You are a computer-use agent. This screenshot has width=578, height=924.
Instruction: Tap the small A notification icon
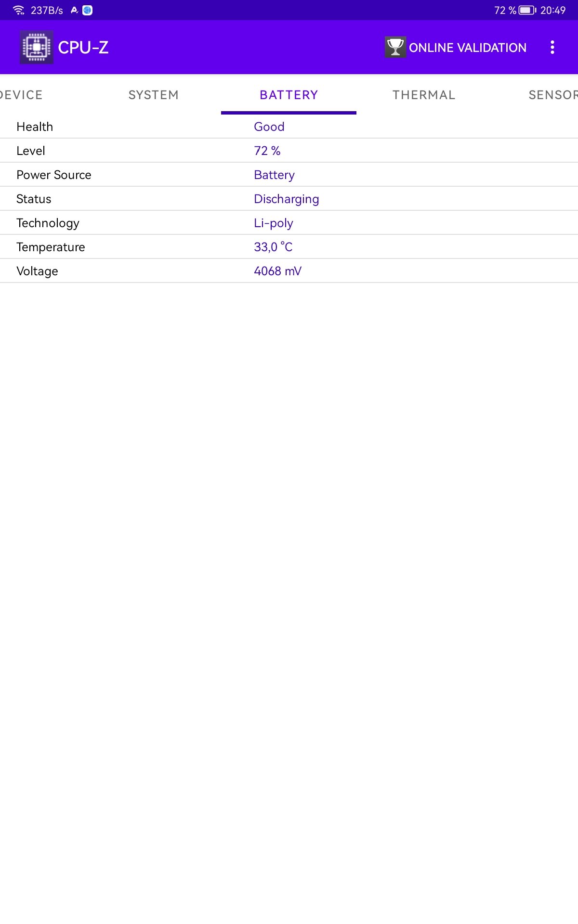click(x=74, y=10)
